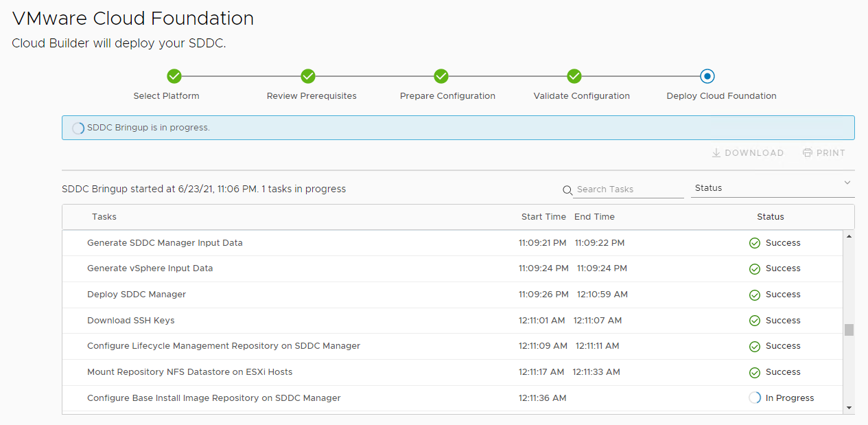
Task: Click the scrollbar down arrow
Action: click(x=849, y=408)
